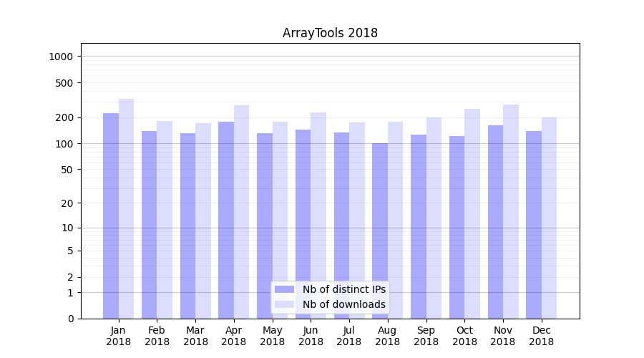This screenshot has height=358, width=644.
Task: Select the 'Dec 2018' x-axis label
Action: click(x=541, y=336)
